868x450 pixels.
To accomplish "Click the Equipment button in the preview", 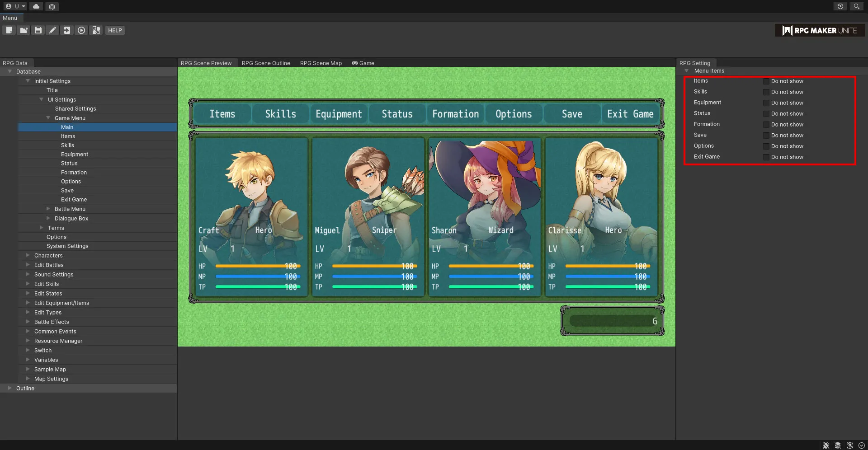I will tap(339, 114).
